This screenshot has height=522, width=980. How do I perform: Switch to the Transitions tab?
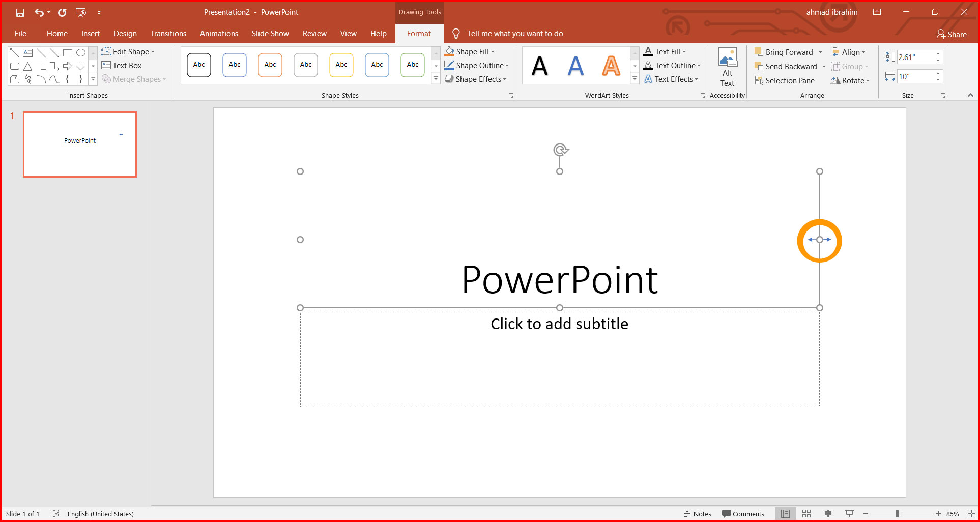(x=168, y=34)
